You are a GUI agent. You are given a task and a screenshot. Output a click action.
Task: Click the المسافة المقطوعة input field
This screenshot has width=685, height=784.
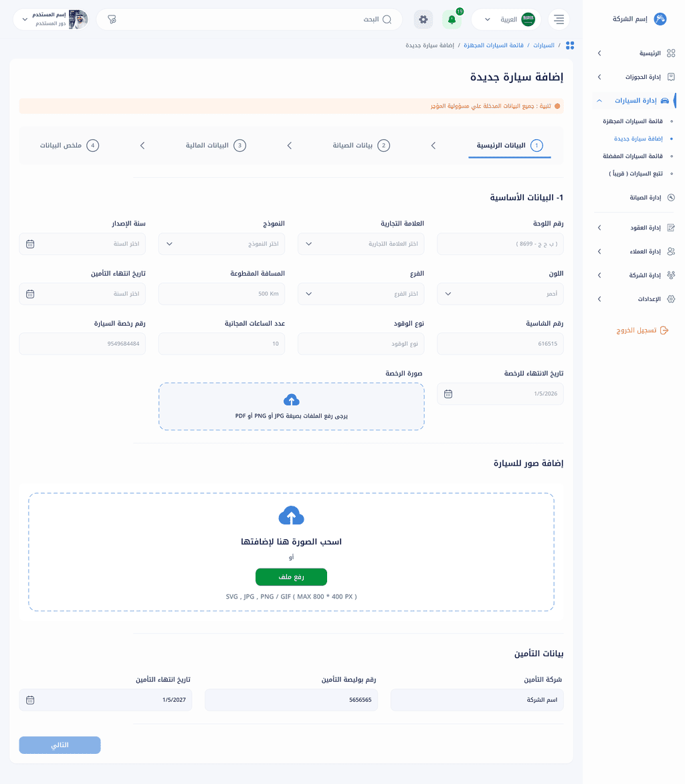(221, 294)
